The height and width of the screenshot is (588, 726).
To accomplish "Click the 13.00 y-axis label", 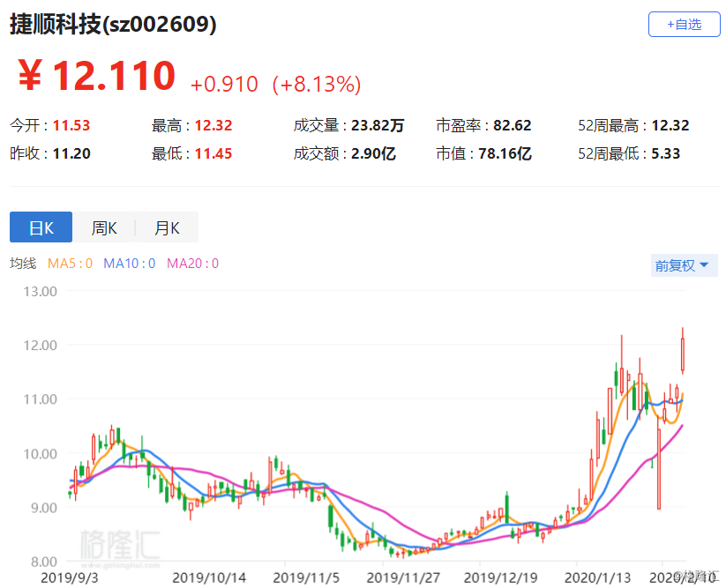I will pos(41,292).
